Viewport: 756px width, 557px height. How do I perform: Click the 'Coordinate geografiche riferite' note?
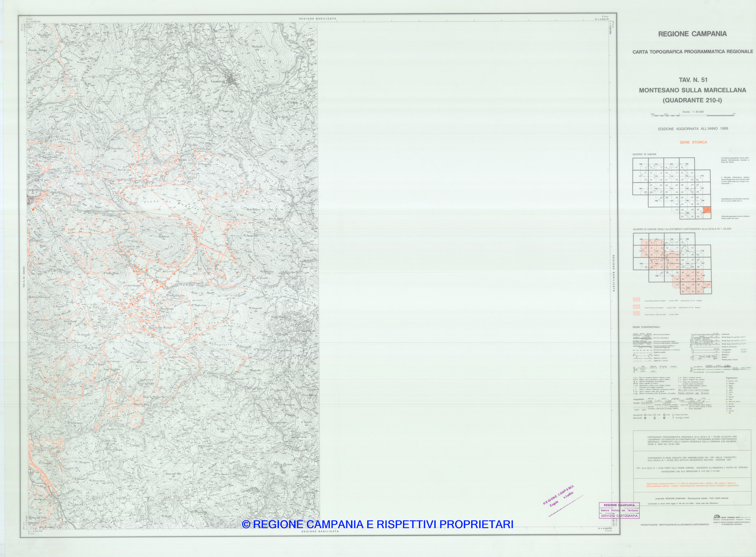pos(735,160)
